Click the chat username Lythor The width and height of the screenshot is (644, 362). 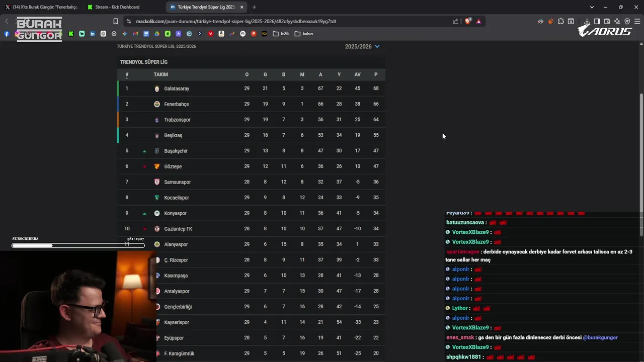[x=460, y=308]
